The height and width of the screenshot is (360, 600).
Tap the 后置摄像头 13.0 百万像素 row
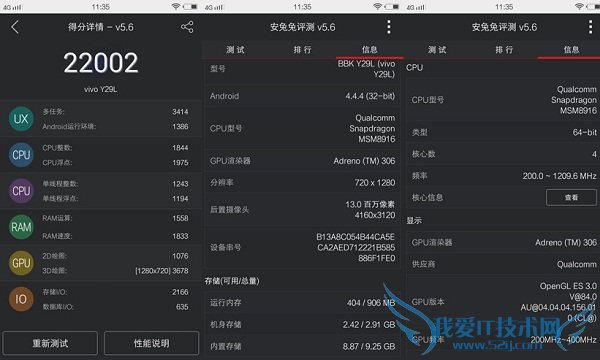click(302, 210)
